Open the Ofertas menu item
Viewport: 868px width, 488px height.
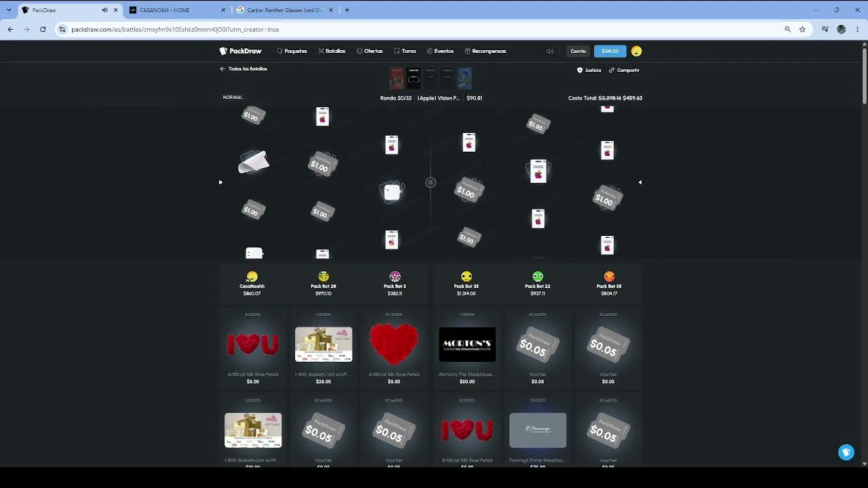[x=370, y=51]
